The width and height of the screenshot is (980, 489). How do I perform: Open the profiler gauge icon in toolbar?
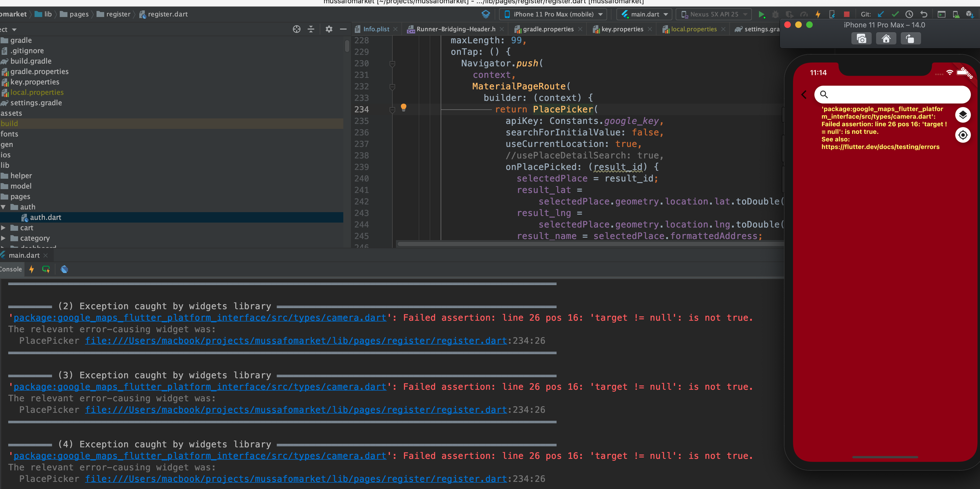803,15
